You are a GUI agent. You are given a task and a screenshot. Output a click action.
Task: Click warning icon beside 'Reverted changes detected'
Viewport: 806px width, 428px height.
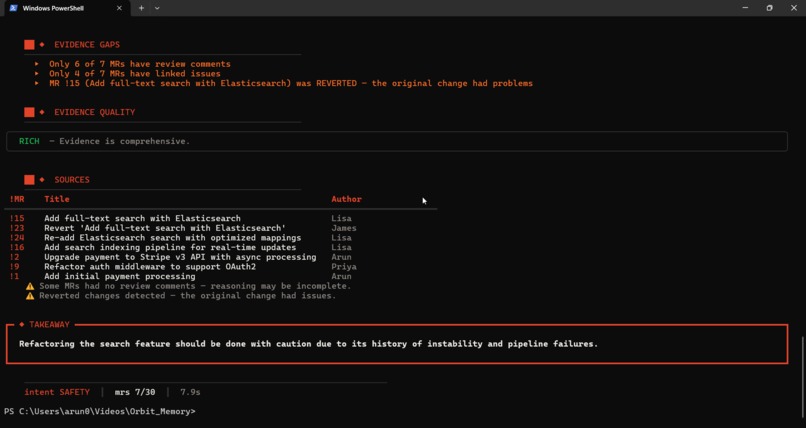pos(30,296)
